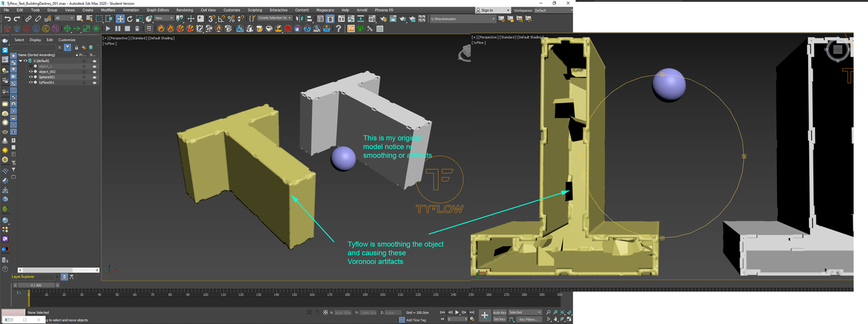868x324 pixels.
Task: Click the Phoenix FD help question mark
Action: (338, 28)
